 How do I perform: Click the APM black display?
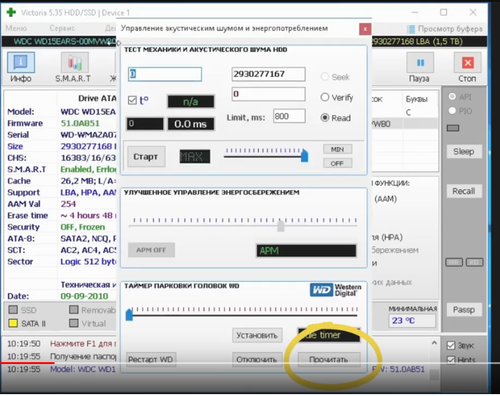point(306,251)
